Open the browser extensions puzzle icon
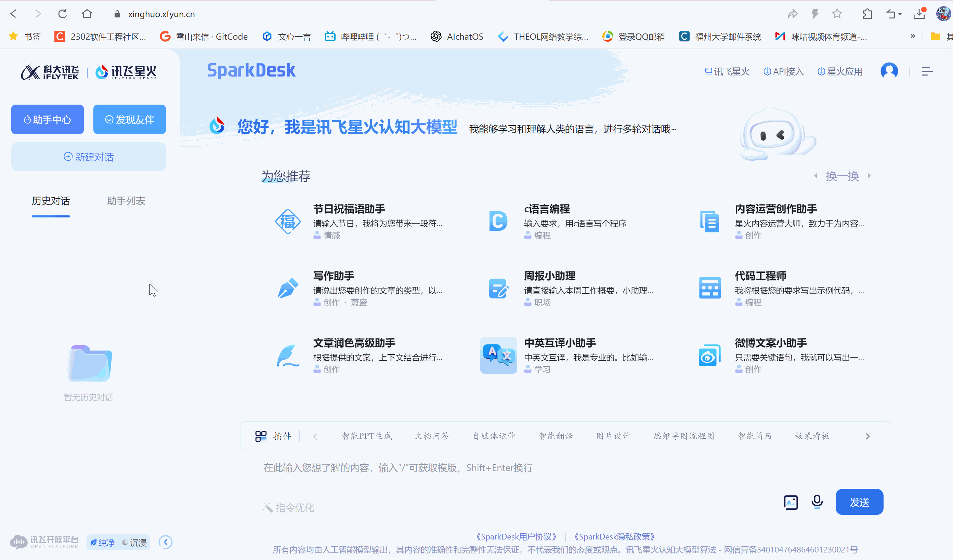The width and height of the screenshot is (953, 560). 867,14
